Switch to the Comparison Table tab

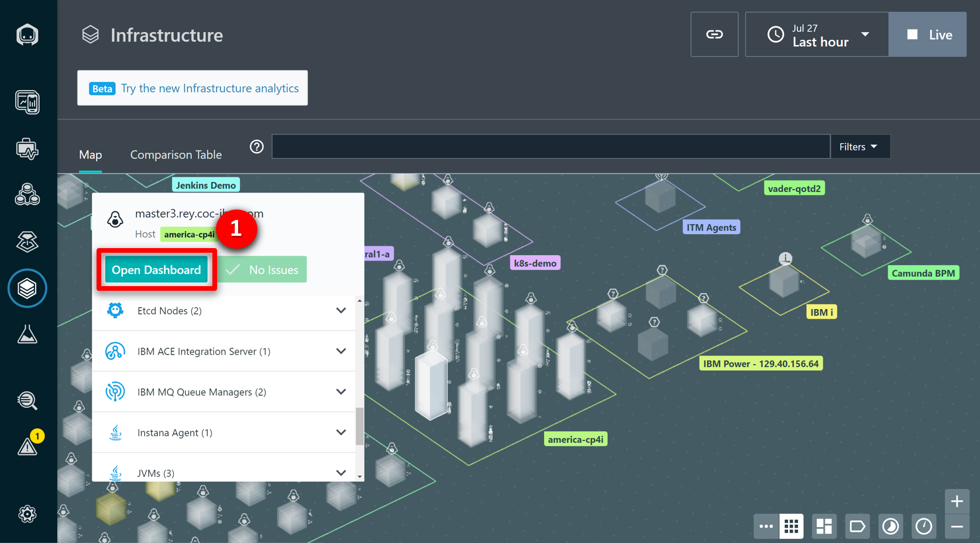(176, 155)
